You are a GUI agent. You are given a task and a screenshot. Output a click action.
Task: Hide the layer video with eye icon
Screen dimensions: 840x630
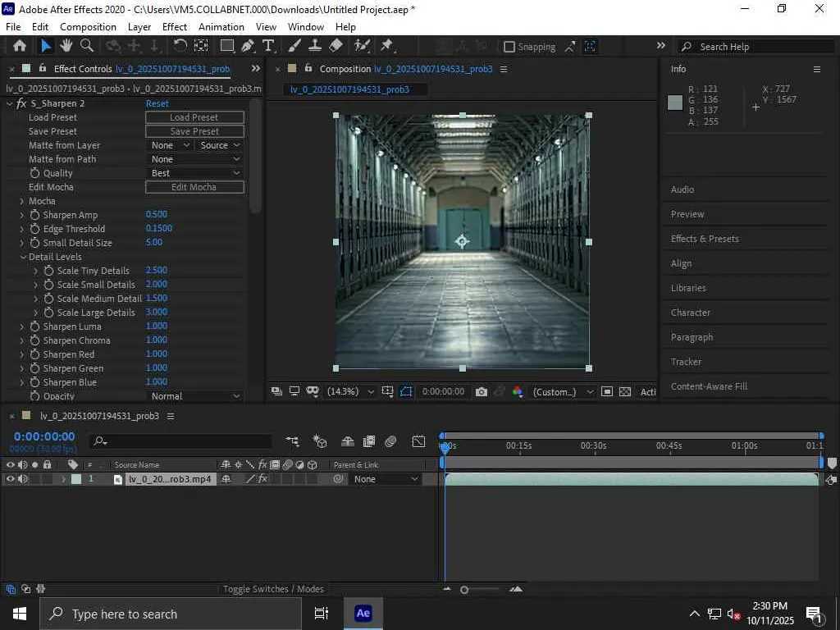[x=11, y=479]
